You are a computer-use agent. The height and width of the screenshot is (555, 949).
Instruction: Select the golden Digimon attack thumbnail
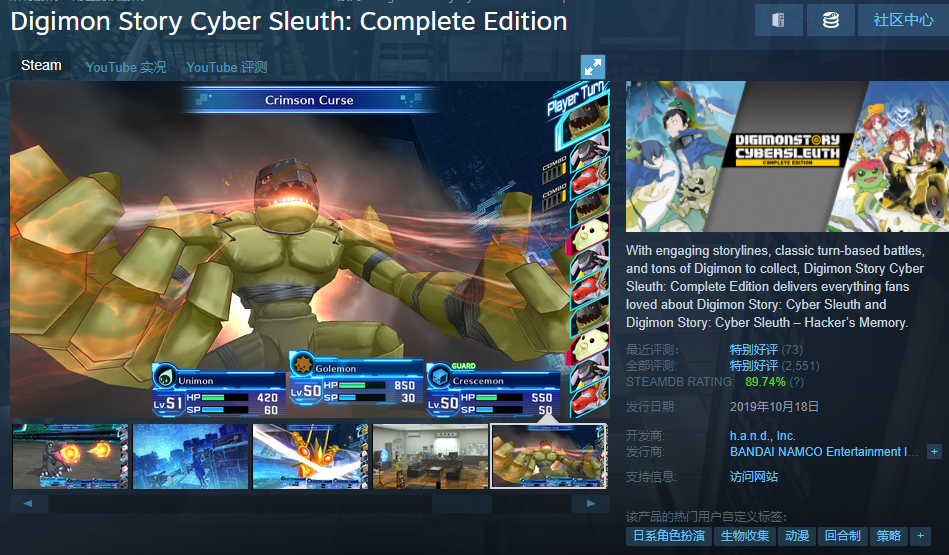310,456
